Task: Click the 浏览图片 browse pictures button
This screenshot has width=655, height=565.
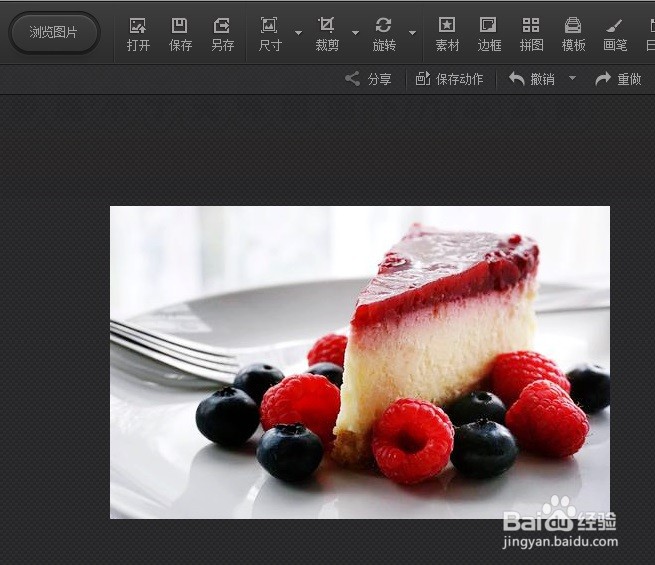Action: pos(54,33)
